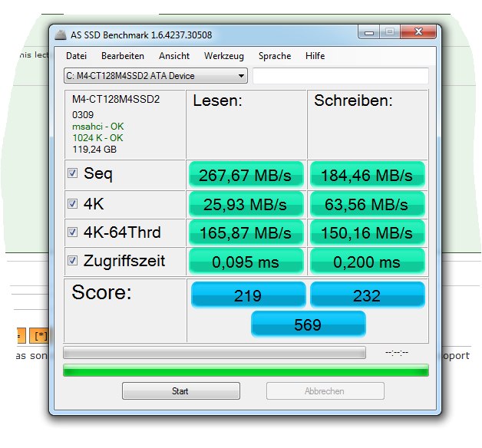Open the Hilfe menu
482x448 pixels.
click(x=315, y=56)
